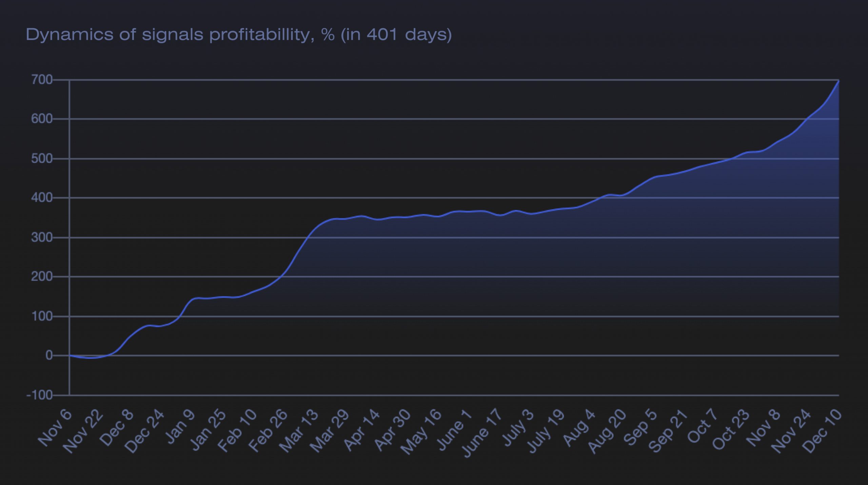Click the 'Sep 21' date label

pyautogui.click(x=668, y=431)
